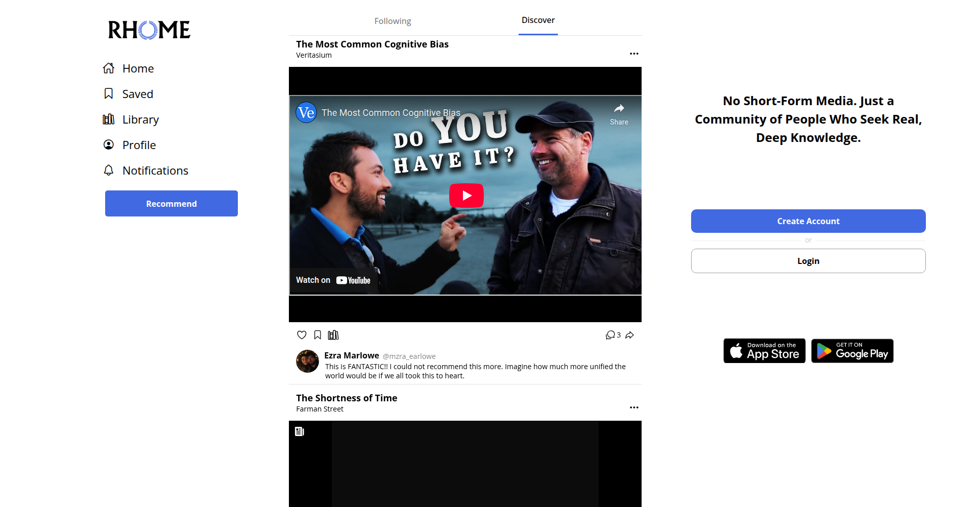
Task: Open options menu for Cognitive Bias post
Action: pyautogui.click(x=634, y=54)
